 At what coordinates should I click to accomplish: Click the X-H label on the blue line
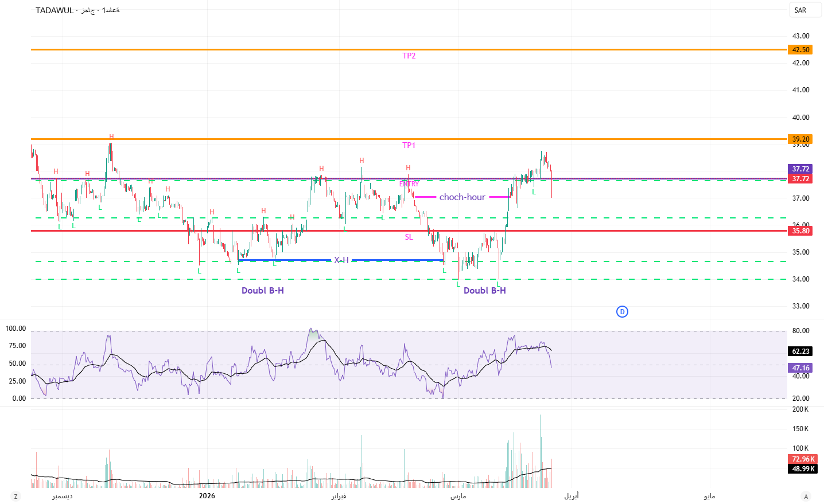click(341, 260)
